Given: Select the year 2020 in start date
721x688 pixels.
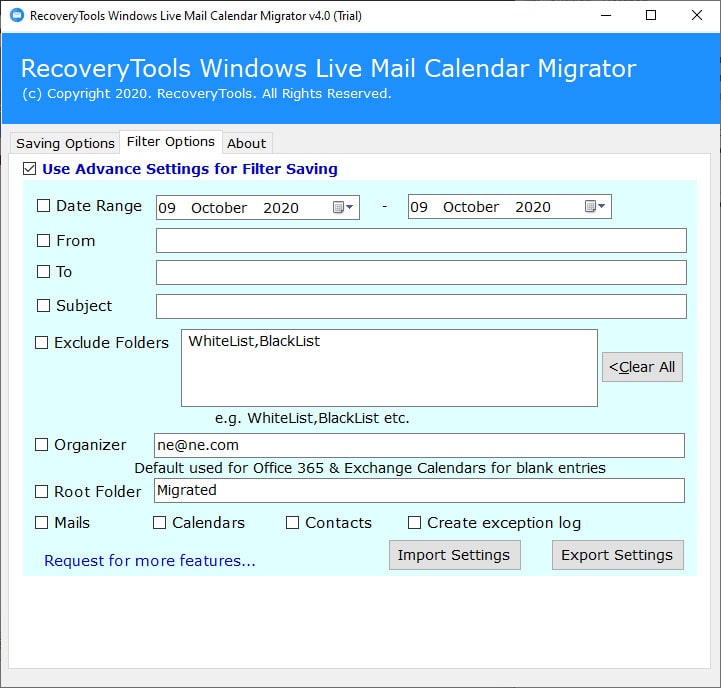Looking at the screenshot, I should 281,208.
